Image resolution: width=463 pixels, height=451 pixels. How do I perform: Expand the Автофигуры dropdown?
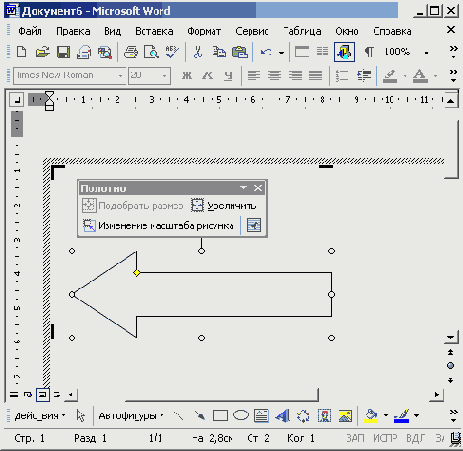coord(131,416)
